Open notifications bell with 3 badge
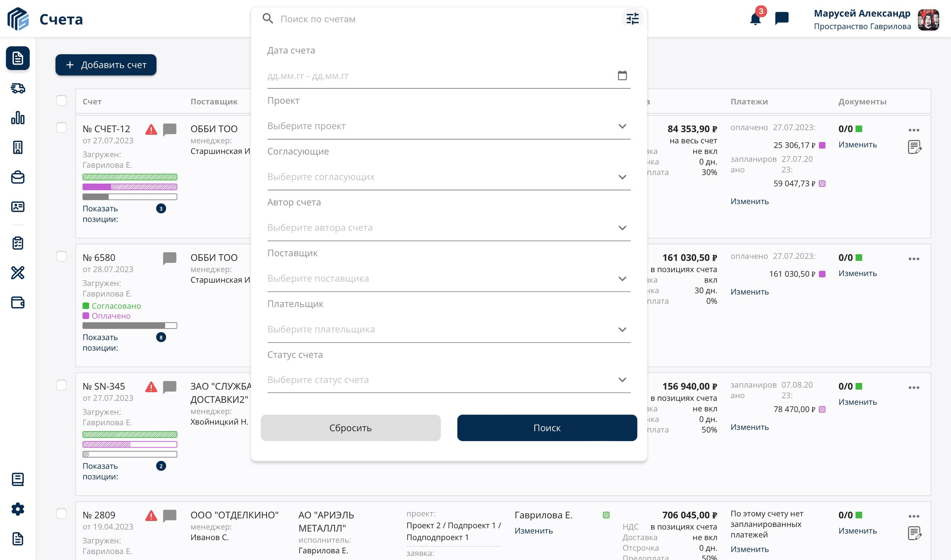951x560 pixels. tap(756, 18)
